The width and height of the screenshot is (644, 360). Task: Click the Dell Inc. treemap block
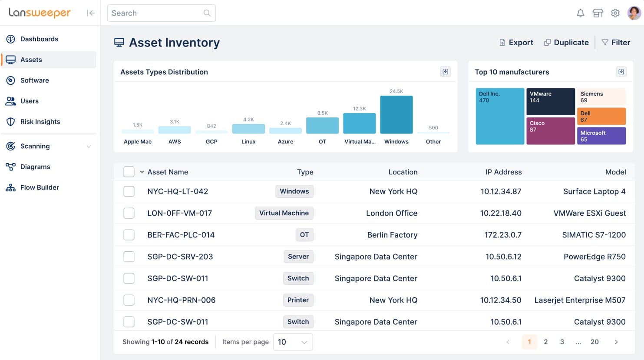(500, 116)
